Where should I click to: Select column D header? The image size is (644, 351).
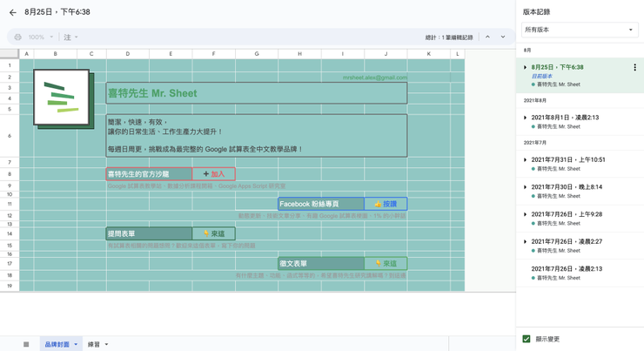point(128,54)
